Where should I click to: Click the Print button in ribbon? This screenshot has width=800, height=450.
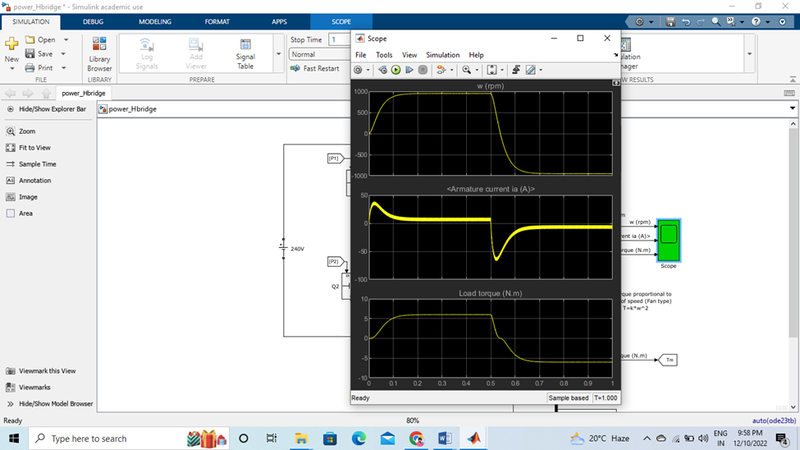39,68
